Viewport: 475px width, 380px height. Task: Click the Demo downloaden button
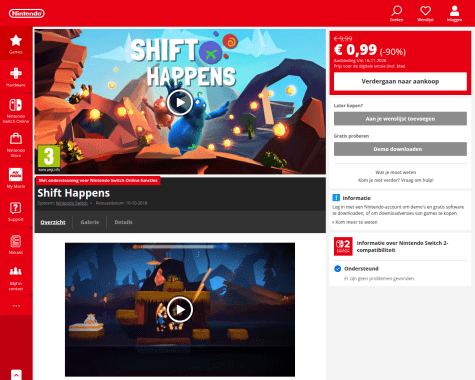pyautogui.click(x=400, y=149)
